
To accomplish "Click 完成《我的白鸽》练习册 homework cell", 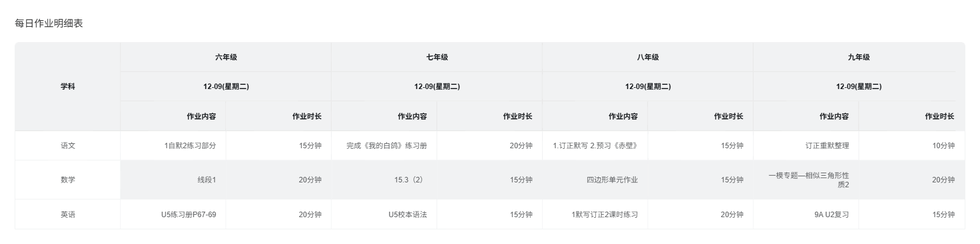I will (387, 146).
